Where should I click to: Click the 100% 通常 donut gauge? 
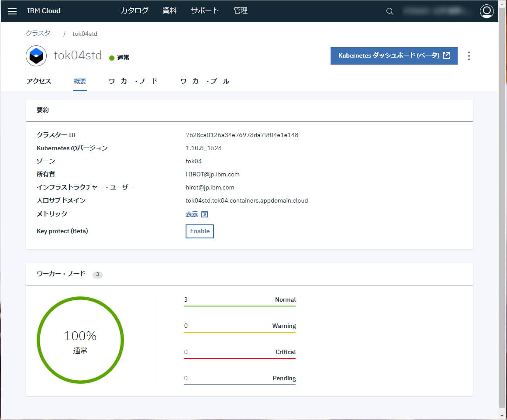[80, 340]
